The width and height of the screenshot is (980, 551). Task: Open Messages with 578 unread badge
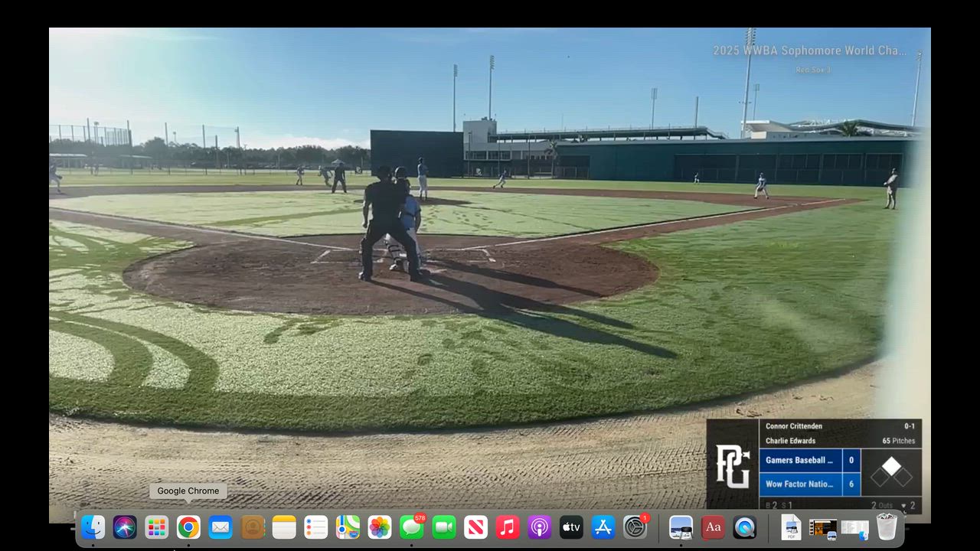[x=412, y=527]
